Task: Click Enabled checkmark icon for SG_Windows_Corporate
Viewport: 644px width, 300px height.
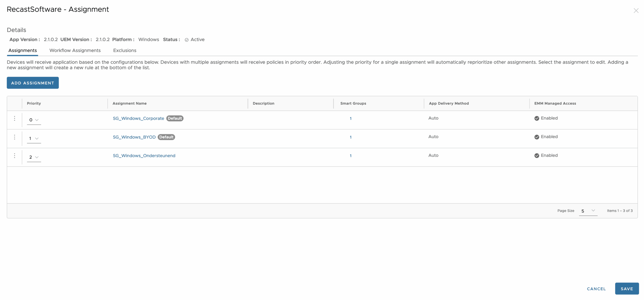Action: click(537, 118)
